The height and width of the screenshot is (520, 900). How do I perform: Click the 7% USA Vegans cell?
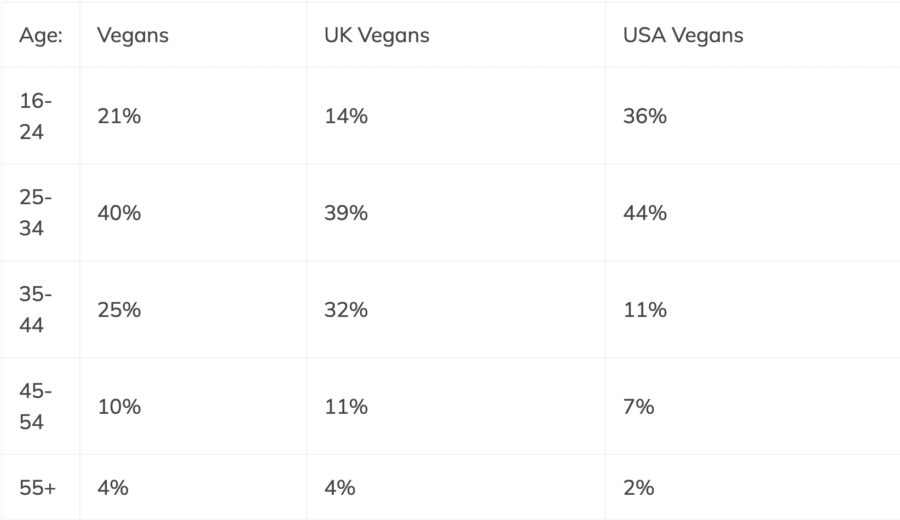point(639,407)
